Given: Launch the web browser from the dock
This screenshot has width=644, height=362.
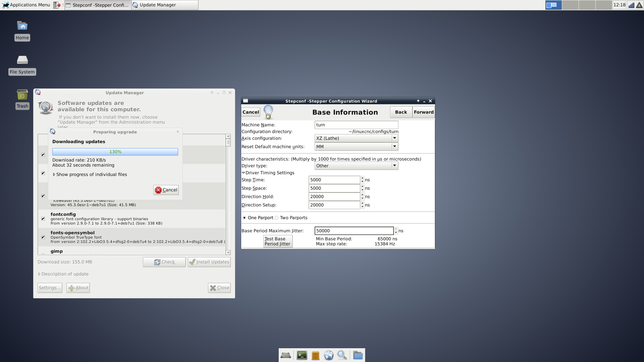Looking at the screenshot, I should tap(329, 355).
